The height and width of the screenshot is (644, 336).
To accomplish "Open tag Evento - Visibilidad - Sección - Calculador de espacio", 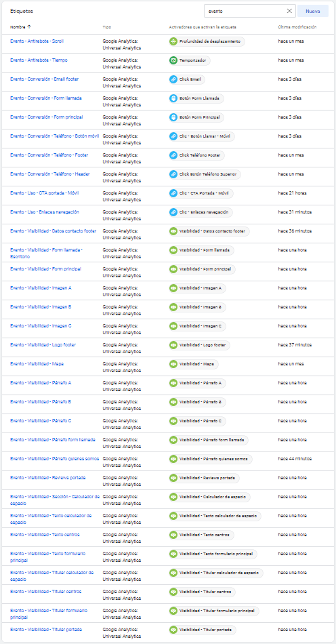I will coord(55,500).
